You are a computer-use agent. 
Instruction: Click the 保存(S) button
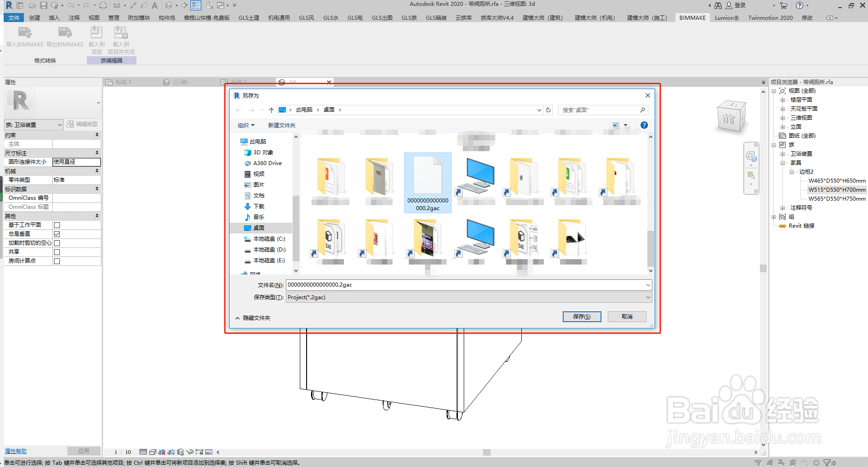tap(582, 317)
